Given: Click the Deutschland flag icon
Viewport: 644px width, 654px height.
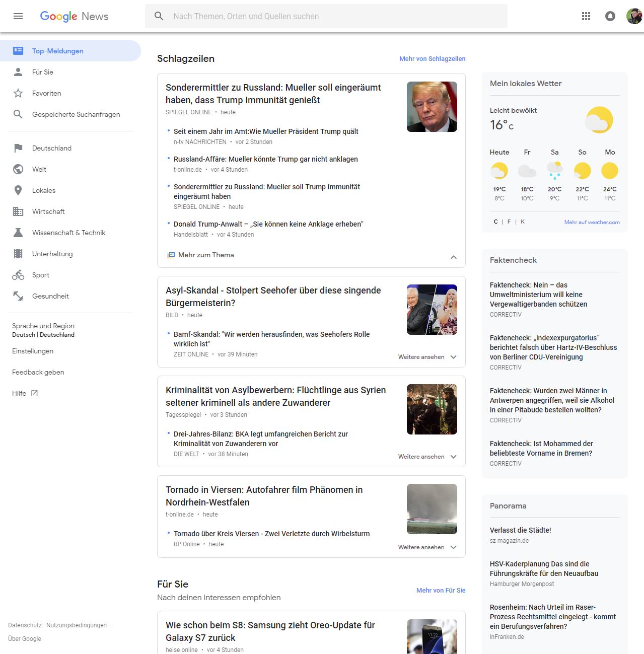Looking at the screenshot, I should pyautogui.click(x=18, y=148).
